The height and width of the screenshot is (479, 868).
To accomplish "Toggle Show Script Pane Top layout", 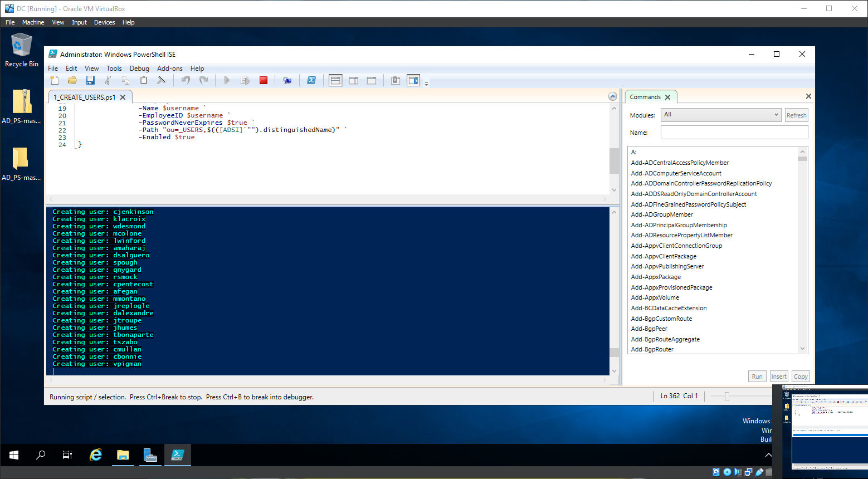I will (335, 80).
